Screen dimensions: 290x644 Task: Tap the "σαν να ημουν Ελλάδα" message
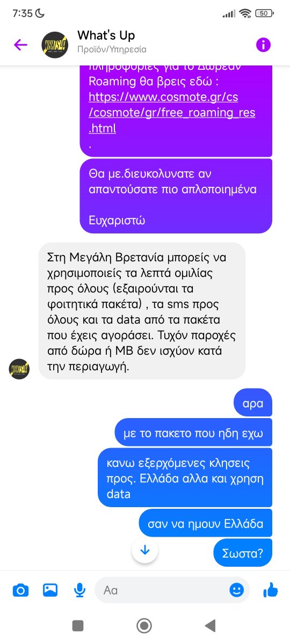[x=206, y=524]
